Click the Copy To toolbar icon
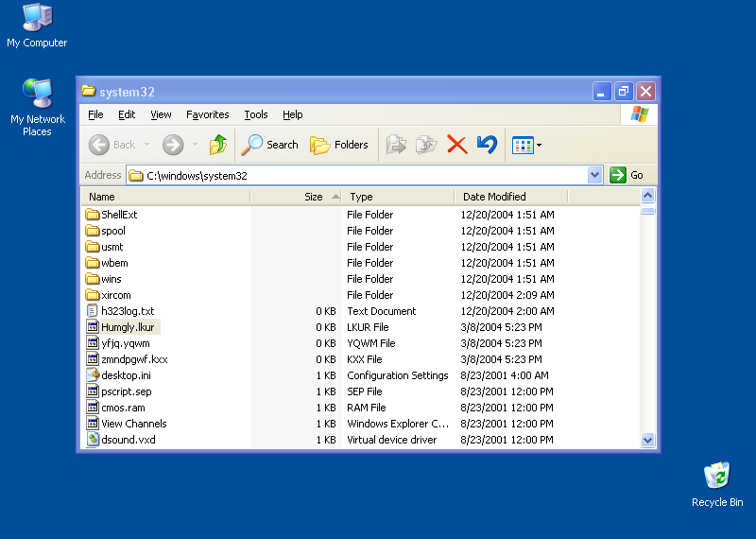Screen dimensions: 756x539 click(426, 145)
